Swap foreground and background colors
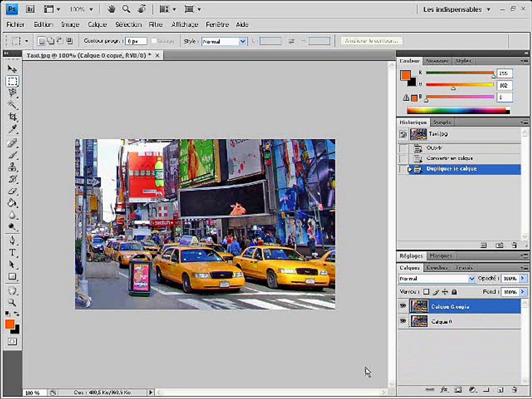532x399 pixels. click(17, 314)
